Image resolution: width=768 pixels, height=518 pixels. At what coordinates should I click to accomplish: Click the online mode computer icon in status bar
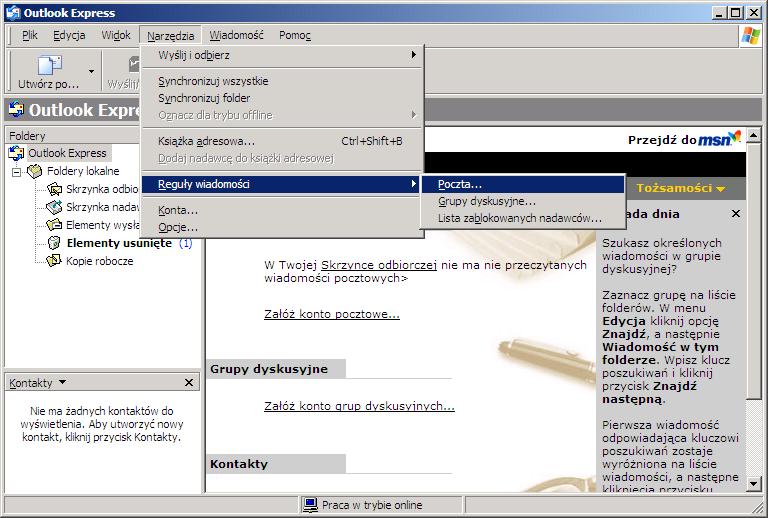[310, 505]
